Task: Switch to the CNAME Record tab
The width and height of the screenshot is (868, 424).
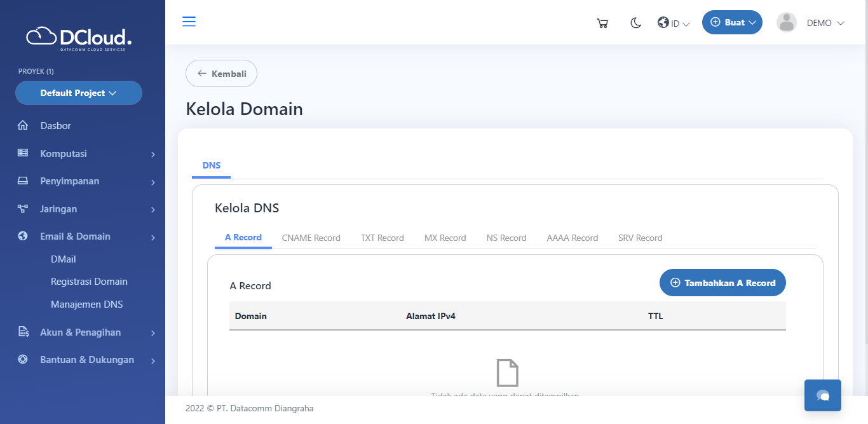Action: pyautogui.click(x=311, y=238)
